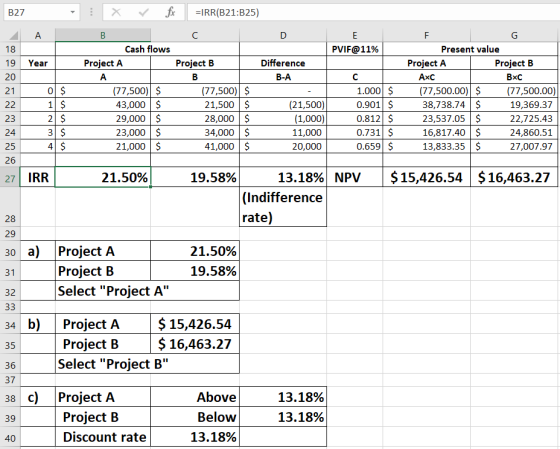Click the 'b)' label cell
This screenshot has width=560, height=449.
(38, 324)
